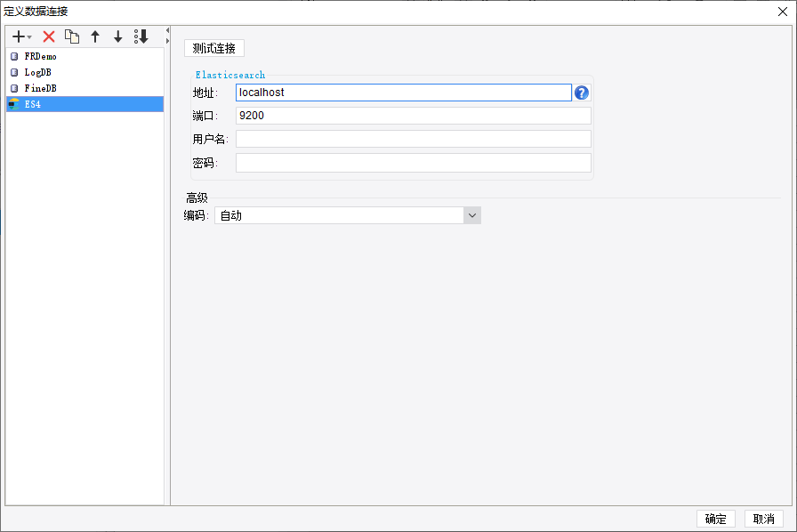Delete the selected connection with red X
Image resolution: width=797 pixels, height=532 pixels.
pos(49,36)
